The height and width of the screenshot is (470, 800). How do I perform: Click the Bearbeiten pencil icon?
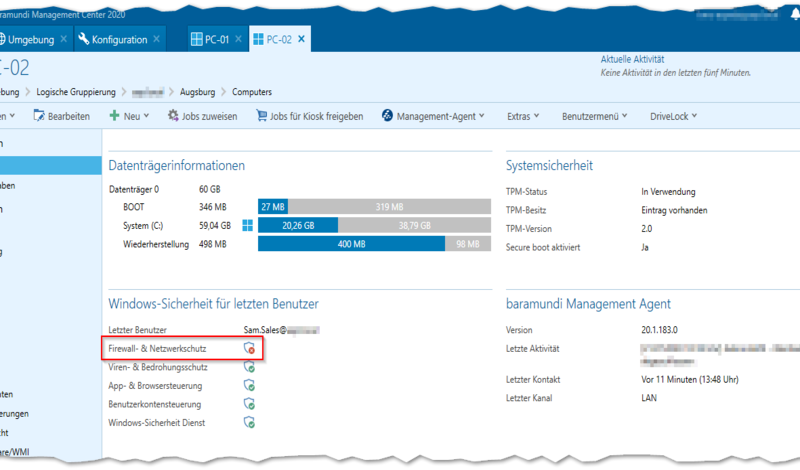click(39, 116)
